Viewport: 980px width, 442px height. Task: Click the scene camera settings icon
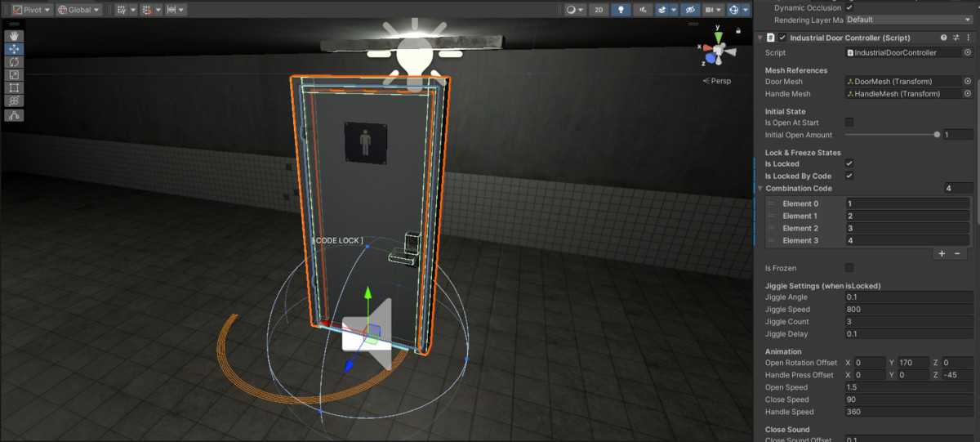tap(710, 10)
